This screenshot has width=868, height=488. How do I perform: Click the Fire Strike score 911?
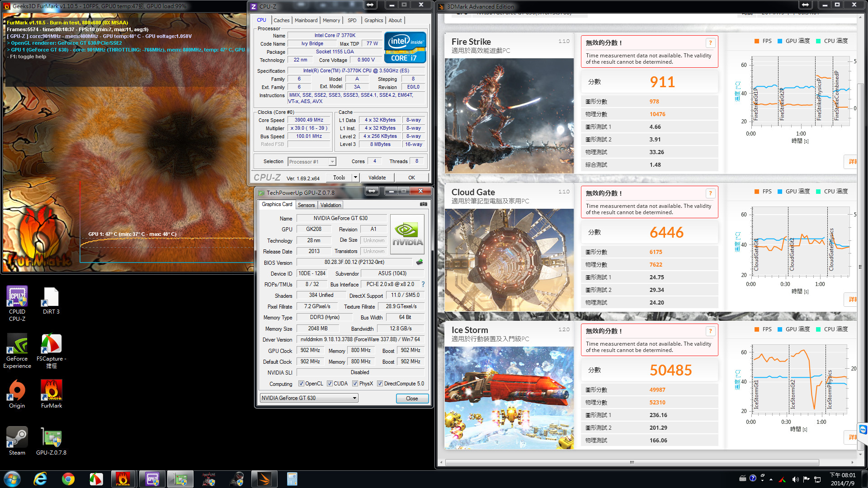[662, 82]
